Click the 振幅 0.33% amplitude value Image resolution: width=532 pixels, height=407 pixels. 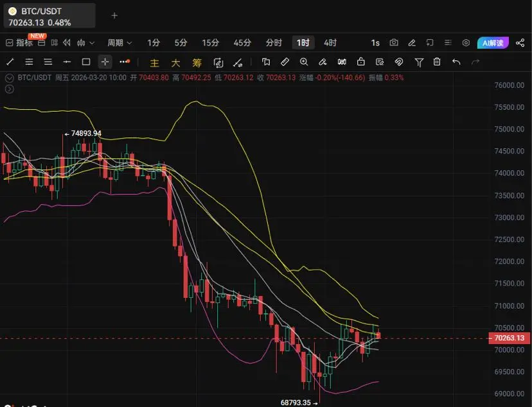[x=386, y=78]
